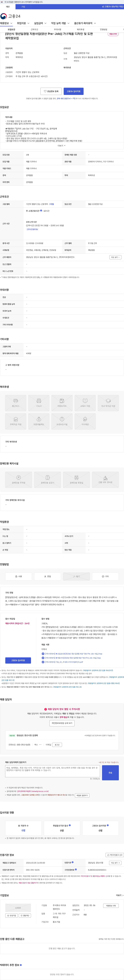The height and width of the screenshot is (980, 124).
Task: Click the 식사제공 welfare icon
Action: pyautogui.click(x=85, y=422)
